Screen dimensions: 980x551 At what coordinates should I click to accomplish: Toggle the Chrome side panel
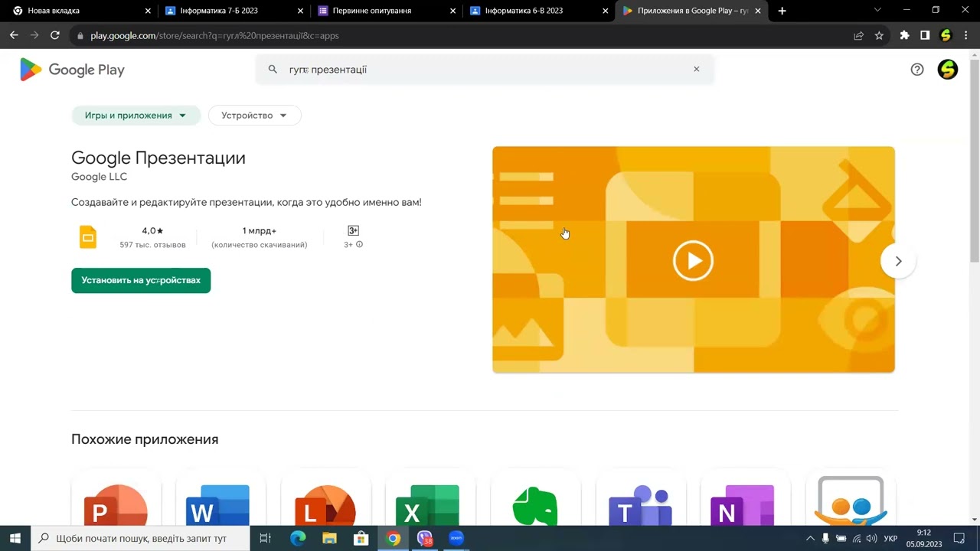(x=925, y=35)
